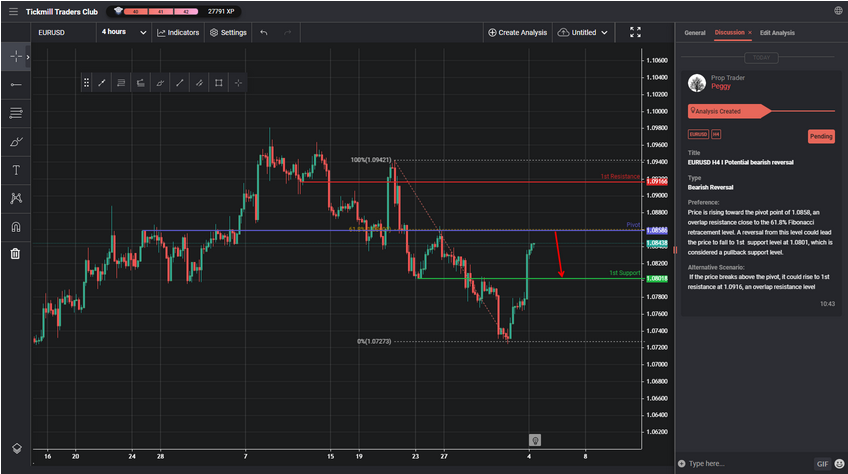Click the red 1.09166 resistance price label
The image size is (848, 474).
click(x=657, y=182)
